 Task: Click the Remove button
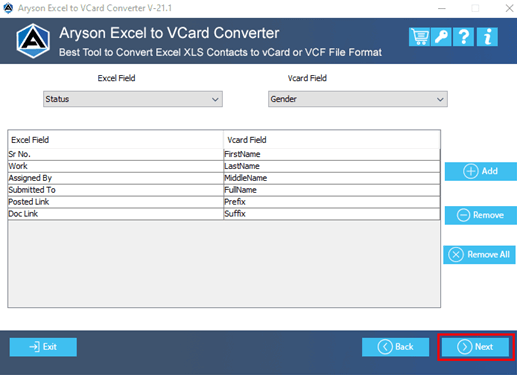tap(481, 215)
